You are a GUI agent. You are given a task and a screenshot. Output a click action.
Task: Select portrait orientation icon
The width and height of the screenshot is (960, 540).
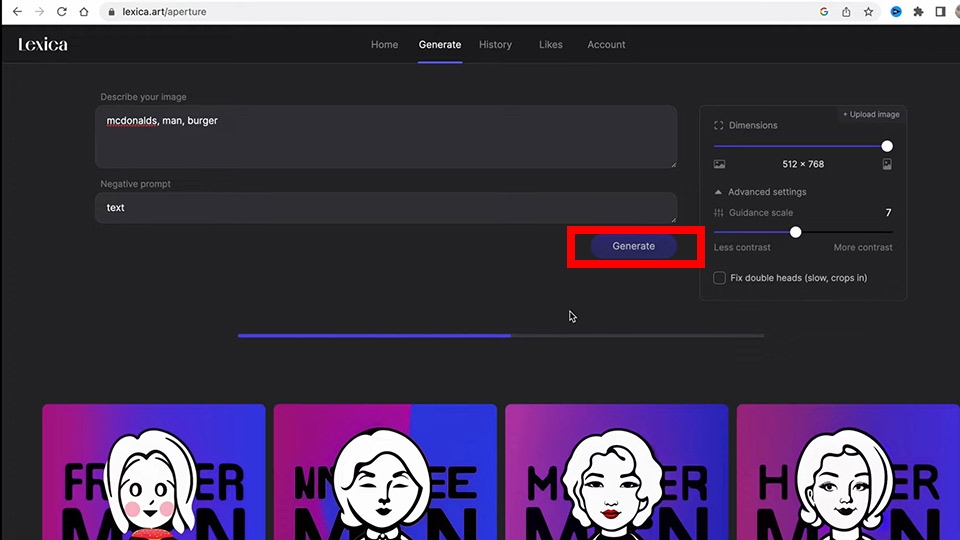[x=887, y=164]
